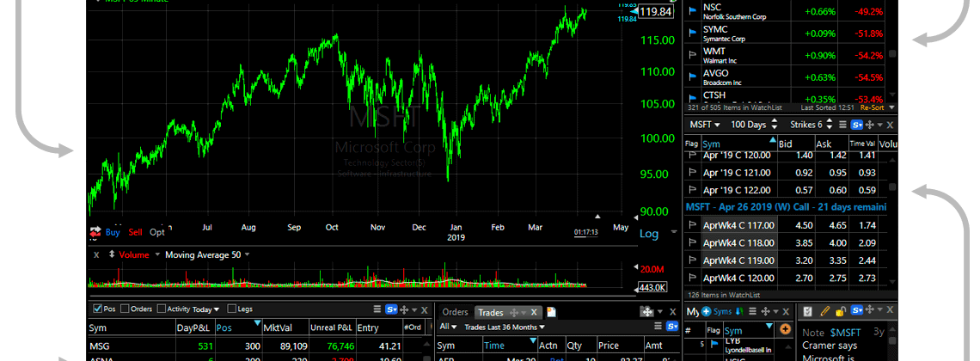Click blue S symbol-link icon in positions panel
980x361 pixels.
coord(391,309)
